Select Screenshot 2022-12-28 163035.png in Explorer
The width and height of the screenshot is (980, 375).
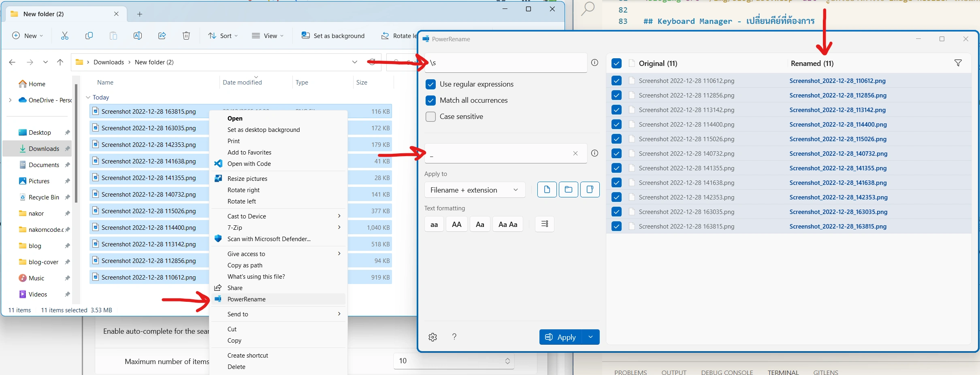[148, 128]
